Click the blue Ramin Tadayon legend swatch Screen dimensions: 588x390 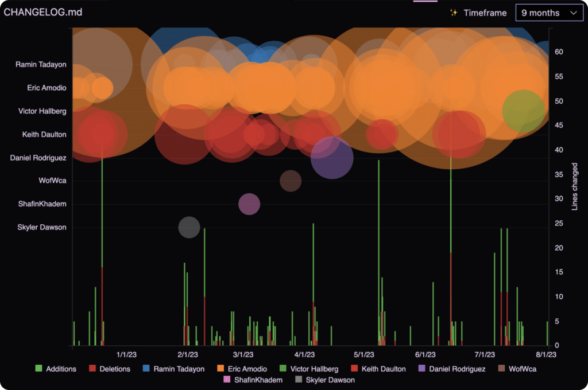tap(146, 369)
